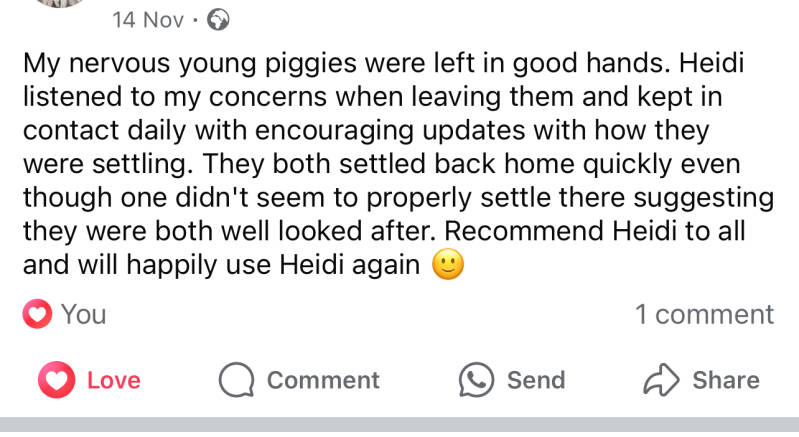Click the line 'and will happily use Heidi again'
Viewport: 799px width, 437px height.
(x=221, y=265)
